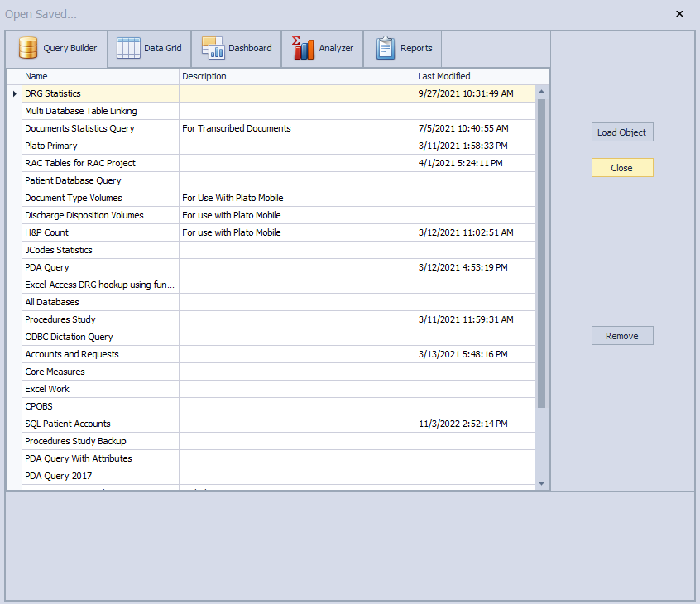Switch to the Query Builder tab
700x604 pixels.
coord(57,49)
